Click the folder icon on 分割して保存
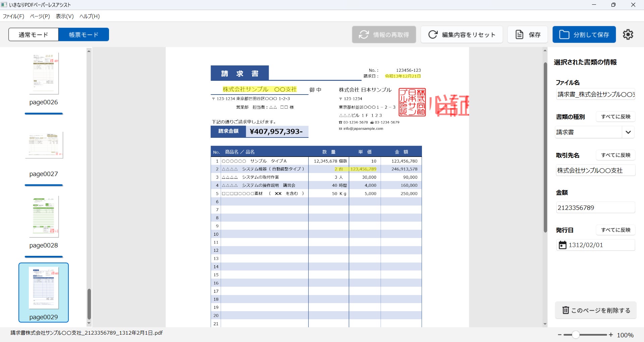 pyautogui.click(x=564, y=35)
